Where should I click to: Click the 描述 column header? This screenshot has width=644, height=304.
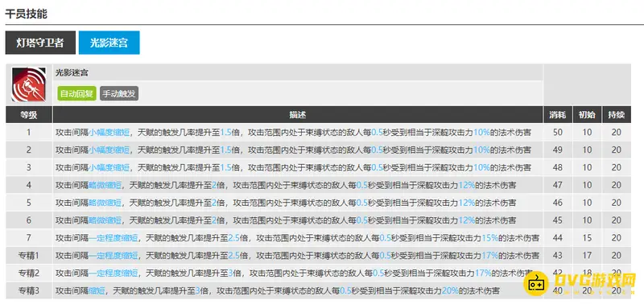298,115
